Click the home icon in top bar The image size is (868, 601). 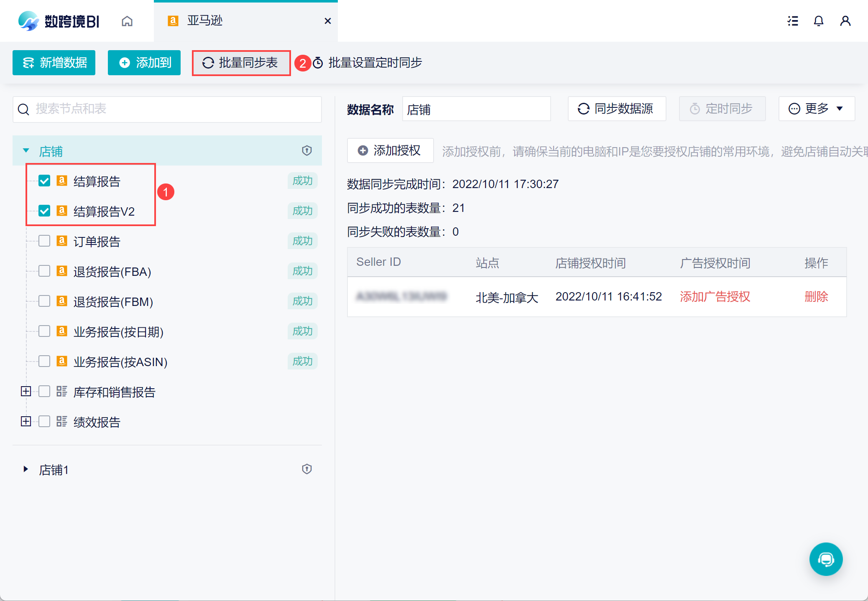pyautogui.click(x=127, y=21)
